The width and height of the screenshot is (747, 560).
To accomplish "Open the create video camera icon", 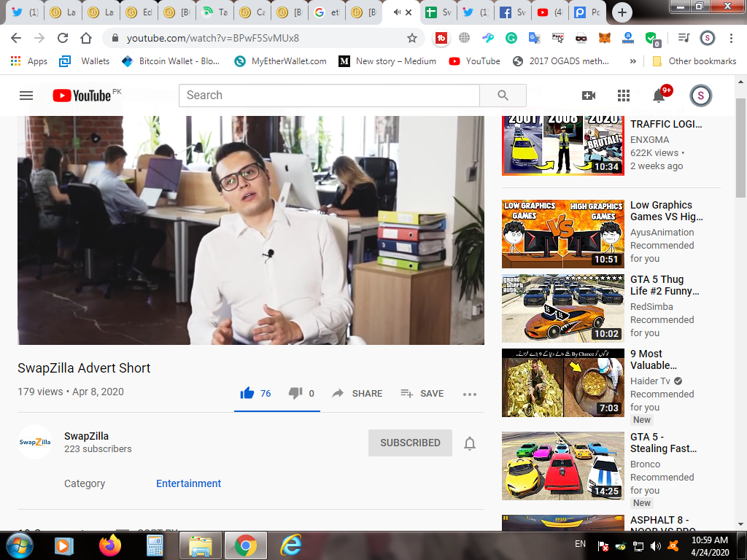I will [589, 96].
